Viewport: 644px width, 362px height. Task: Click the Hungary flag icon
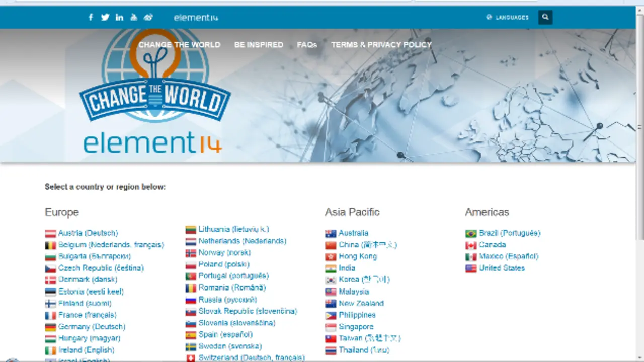coord(50,339)
